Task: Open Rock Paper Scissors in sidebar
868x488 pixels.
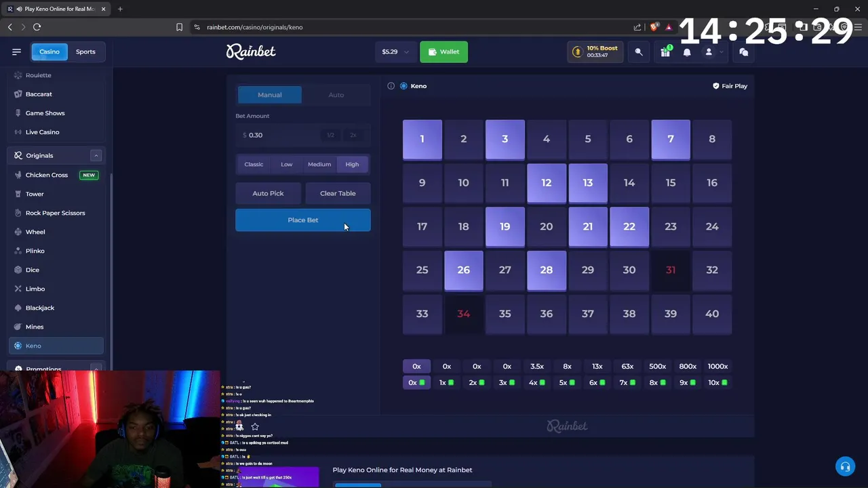Action: 56,213
